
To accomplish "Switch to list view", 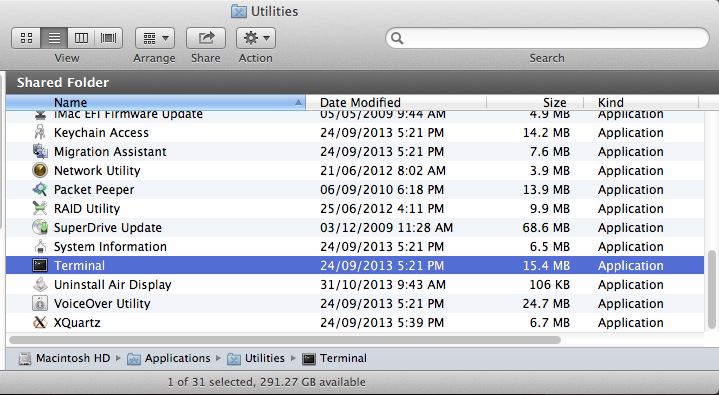I will click(x=54, y=38).
